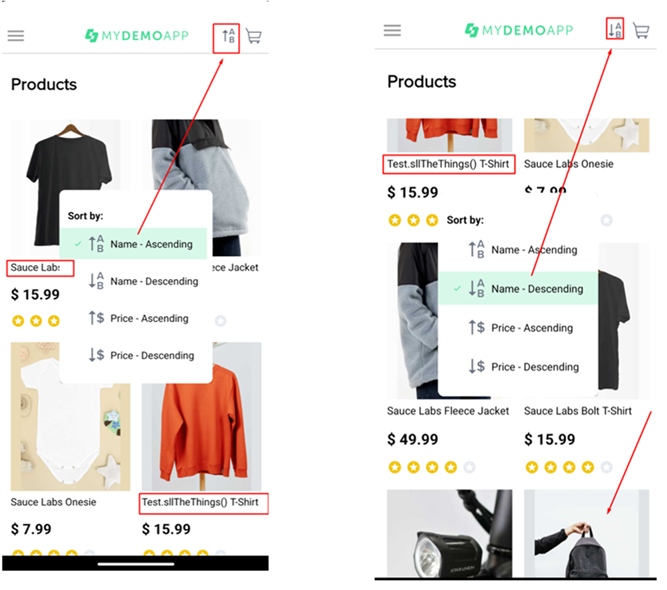Open hamburger menu in right screenshot
The height and width of the screenshot is (590, 667).
point(392,31)
